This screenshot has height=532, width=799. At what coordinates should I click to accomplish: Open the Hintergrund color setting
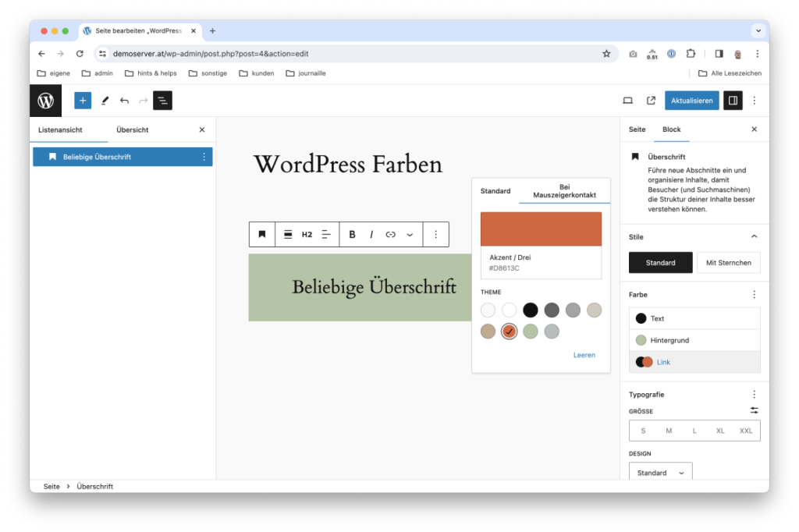[694, 340]
